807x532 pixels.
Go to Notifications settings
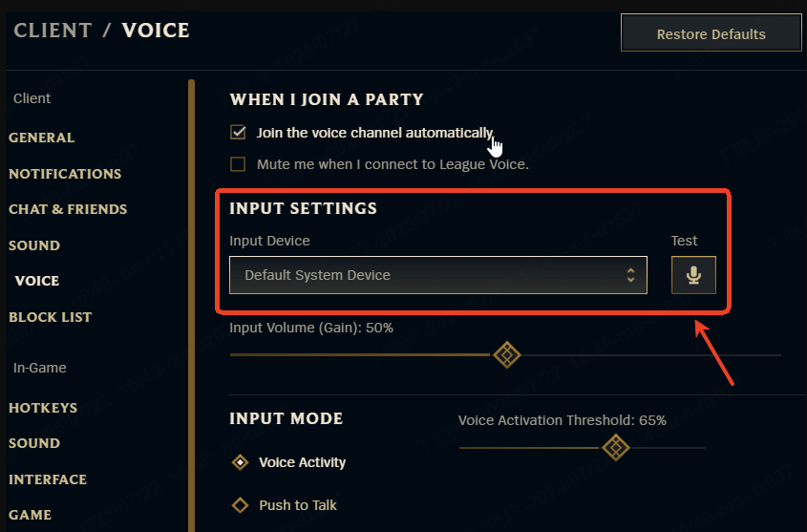tap(65, 174)
